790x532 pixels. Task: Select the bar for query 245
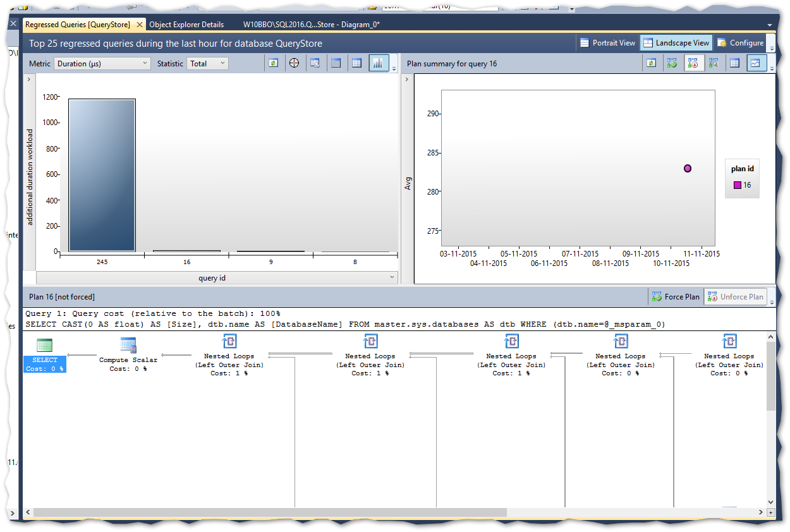tap(102, 175)
